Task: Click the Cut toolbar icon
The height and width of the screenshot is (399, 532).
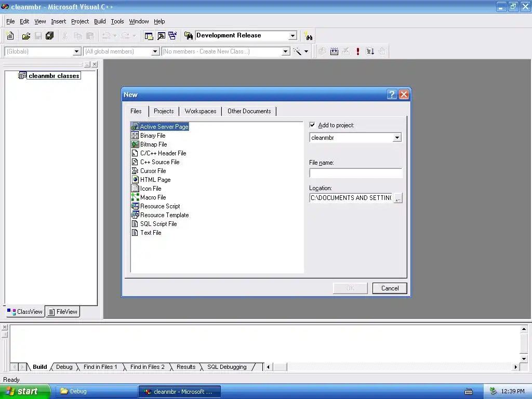Action: pos(65,36)
